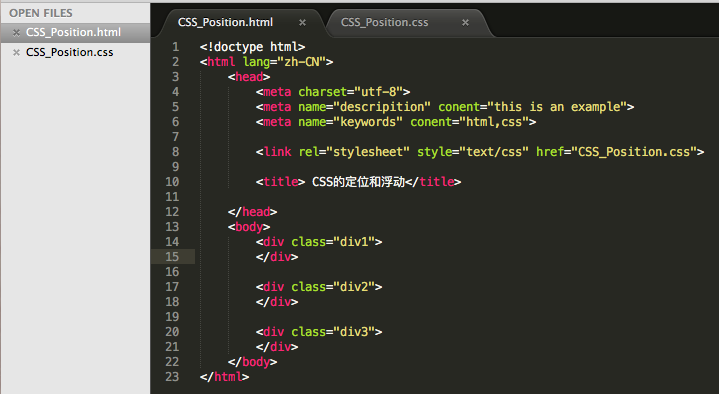Place cursor on the doctype html line
The image size is (719, 394).
point(253,47)
